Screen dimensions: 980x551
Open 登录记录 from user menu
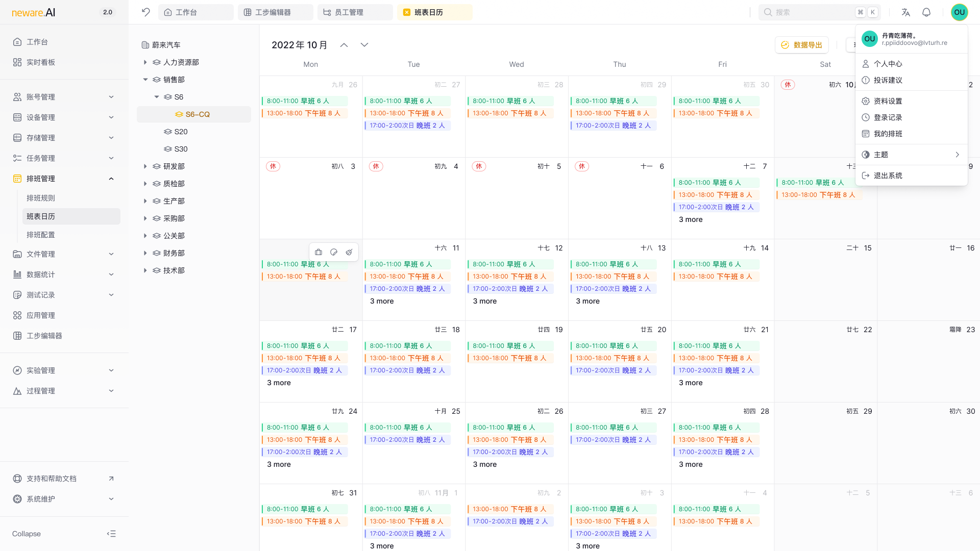click(x=911, y=117)
